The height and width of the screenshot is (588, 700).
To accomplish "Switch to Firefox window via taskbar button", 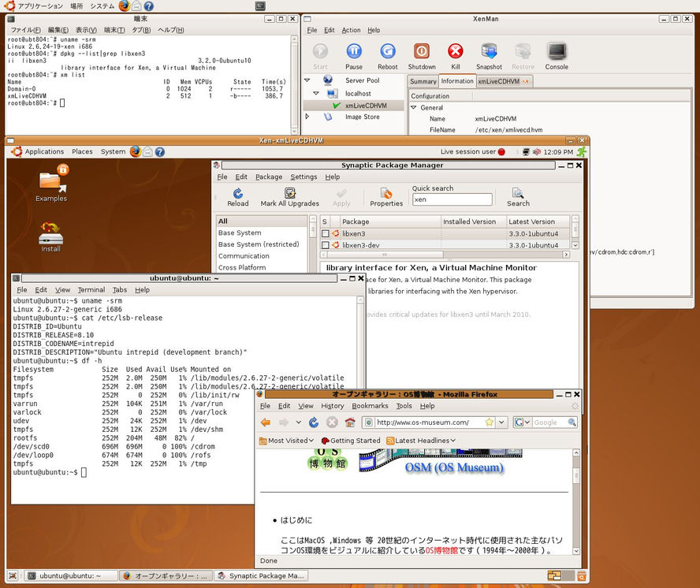I will click(x=166, y=576).
